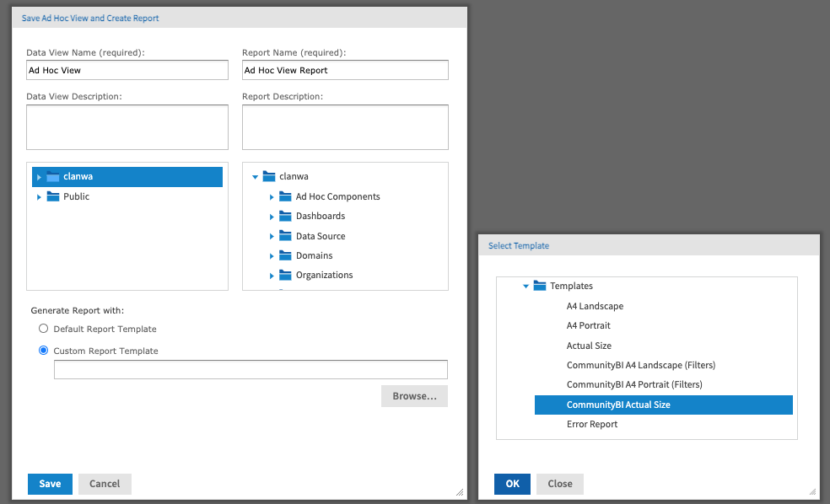Click the Data Source folder icon
Screen dimensions: 830x504
[285, 236]
